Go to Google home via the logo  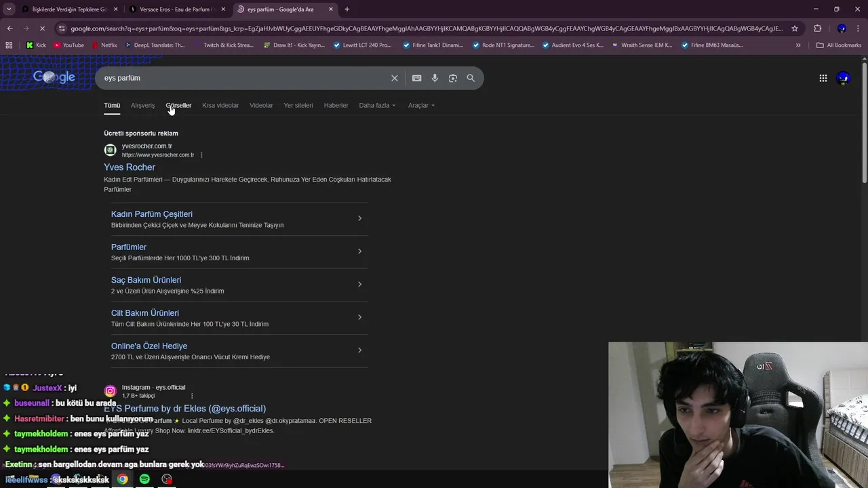pyautogui.click(x=54, y=77)
